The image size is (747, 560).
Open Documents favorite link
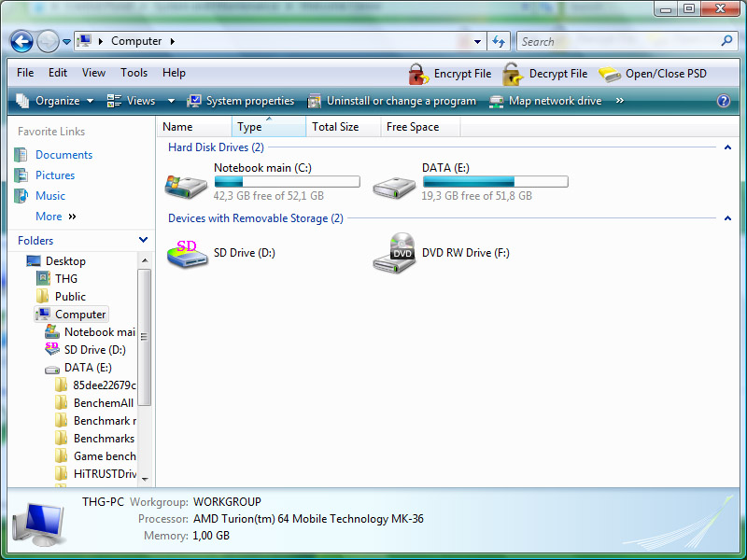(63, 155)
